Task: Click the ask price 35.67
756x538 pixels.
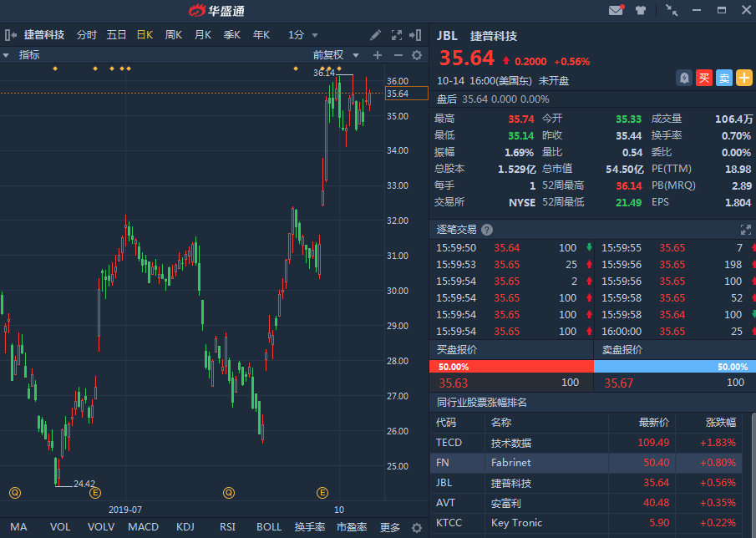Action: (619, 383)
